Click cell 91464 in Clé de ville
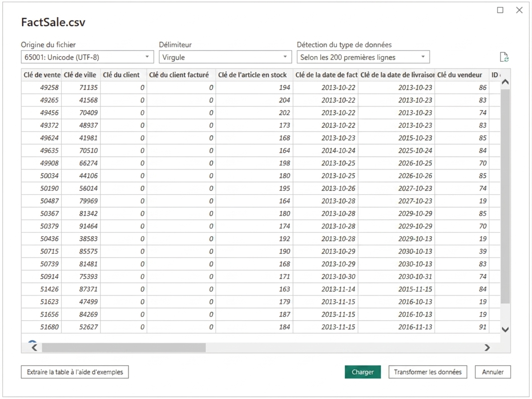The width and height of the screenshot is (532, 399). 81,226
